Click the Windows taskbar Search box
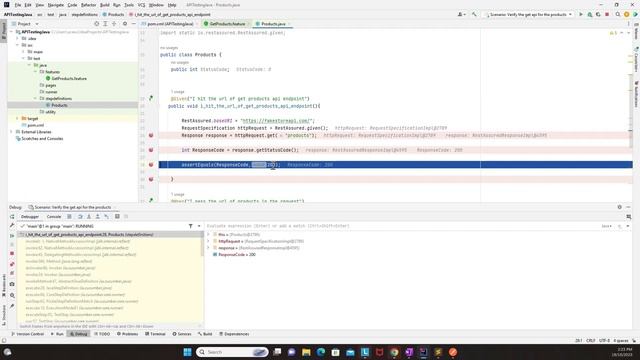Image resolution: width=640 pixels, height=360 pixels. (232, 352)
